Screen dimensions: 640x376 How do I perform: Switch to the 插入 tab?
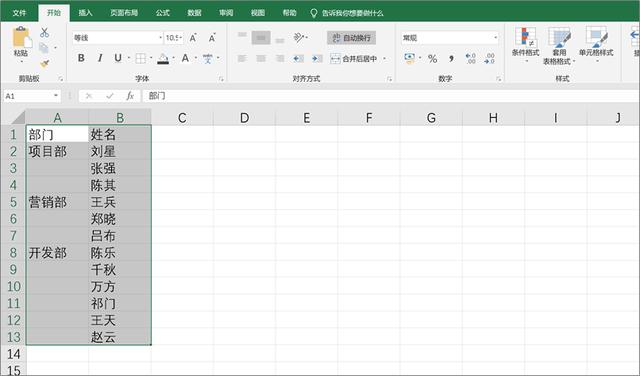(85, 13)
